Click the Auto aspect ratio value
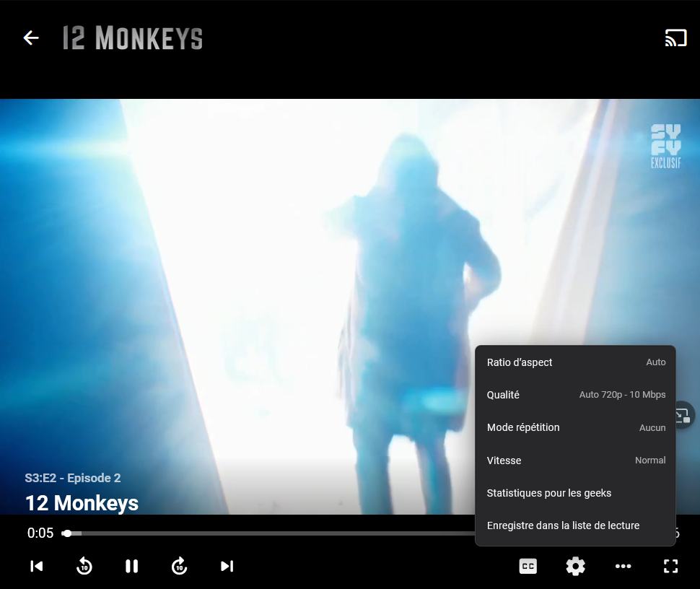 click(656, 362)
